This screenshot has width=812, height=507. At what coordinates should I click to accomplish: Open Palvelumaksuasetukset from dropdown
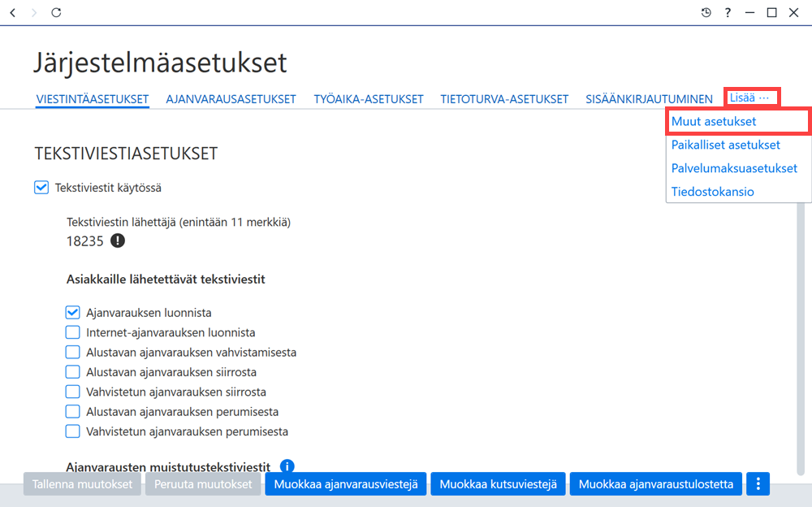pos(738,168)
